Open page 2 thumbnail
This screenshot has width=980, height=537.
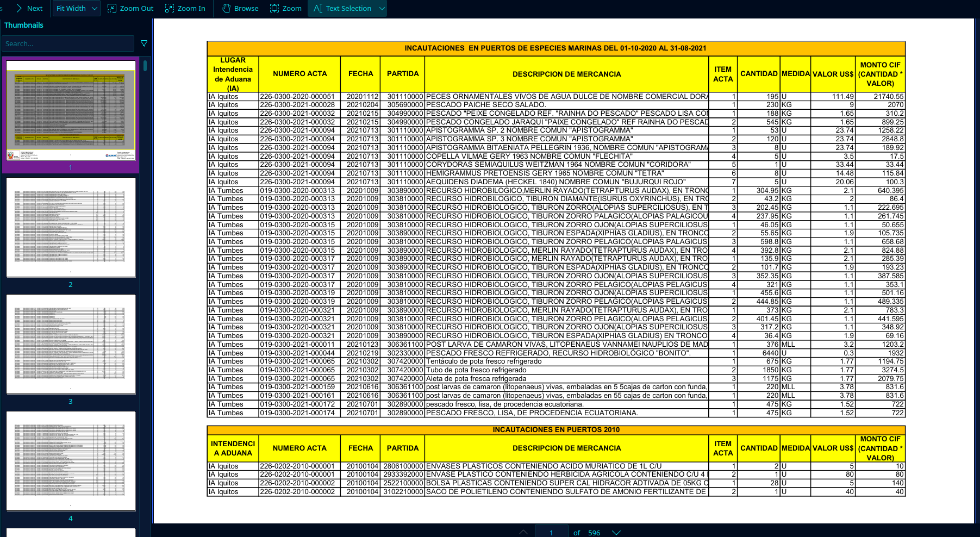[x=71, y=227]
